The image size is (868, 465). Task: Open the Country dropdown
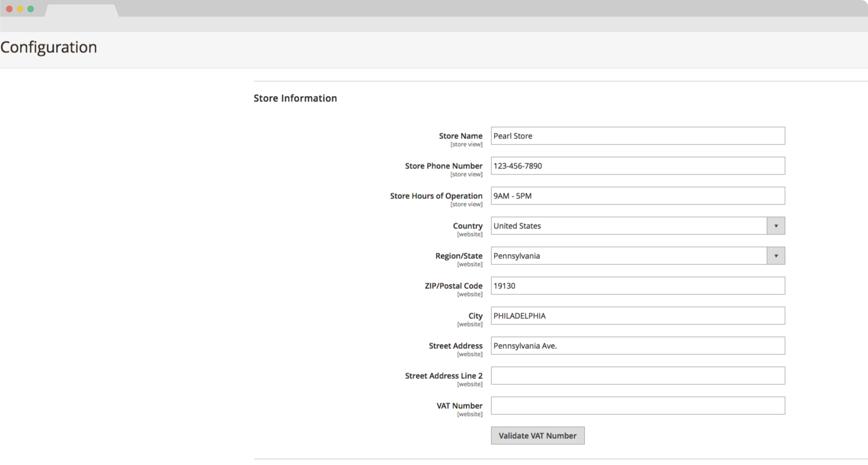[638, 226]
